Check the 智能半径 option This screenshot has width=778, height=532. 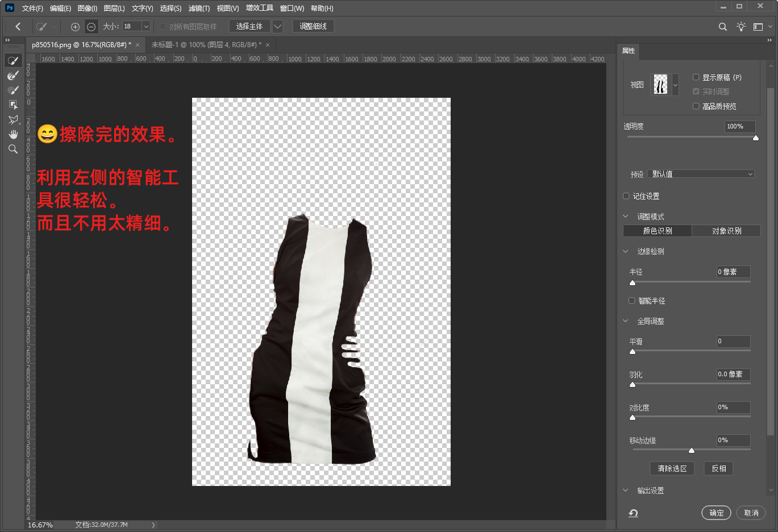click(x=631, y=301)
